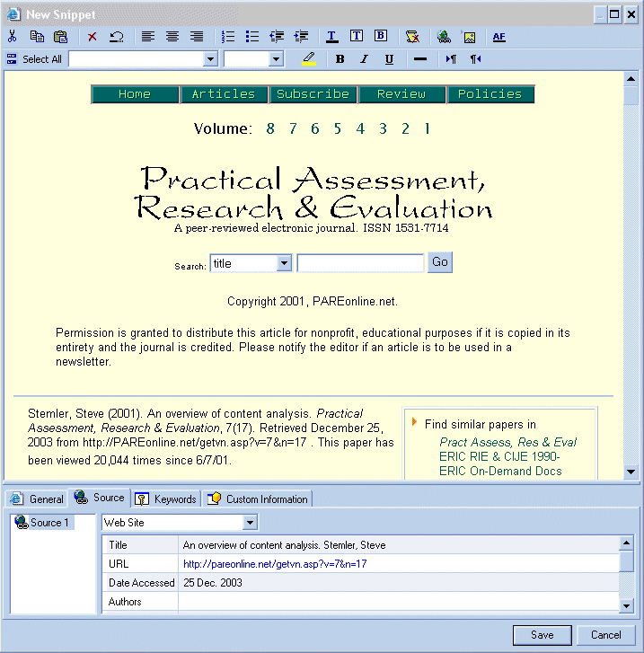Click the search text input box
The height and width of the screenshot is (653, 644).
(360, 263)
